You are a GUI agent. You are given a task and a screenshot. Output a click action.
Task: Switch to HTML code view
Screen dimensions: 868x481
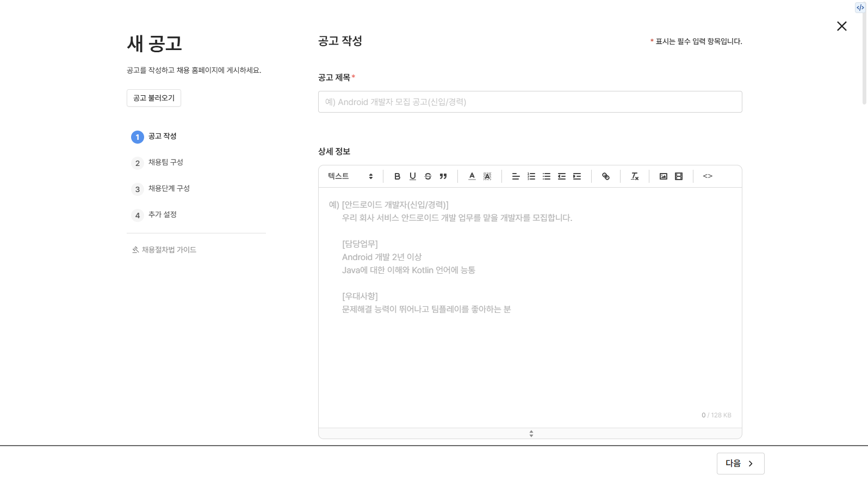pos(707,176)
